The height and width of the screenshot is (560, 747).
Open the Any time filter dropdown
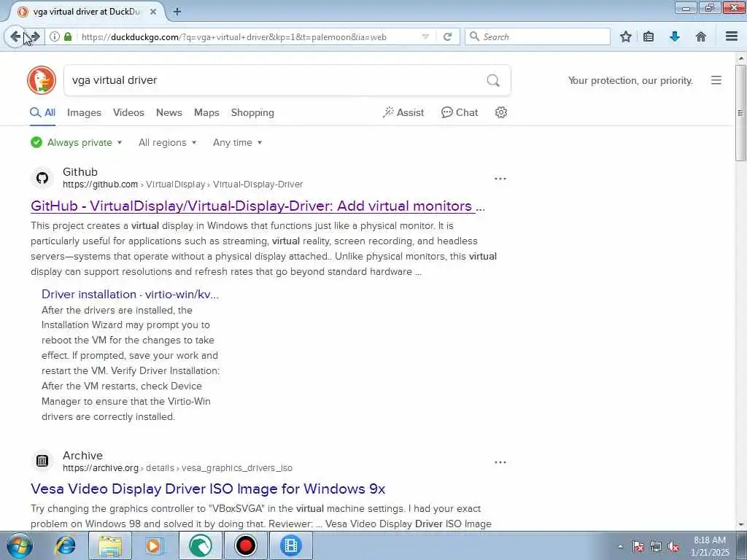[x=237, y=142]
